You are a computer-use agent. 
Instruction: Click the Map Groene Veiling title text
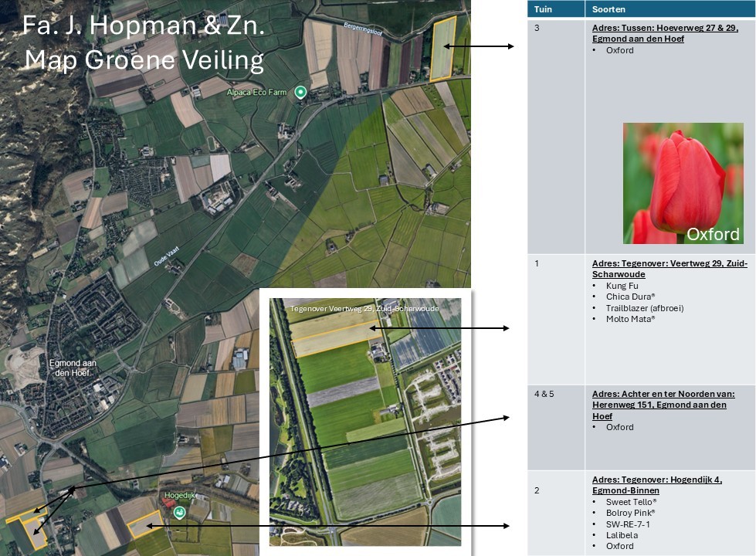(144, 59)
